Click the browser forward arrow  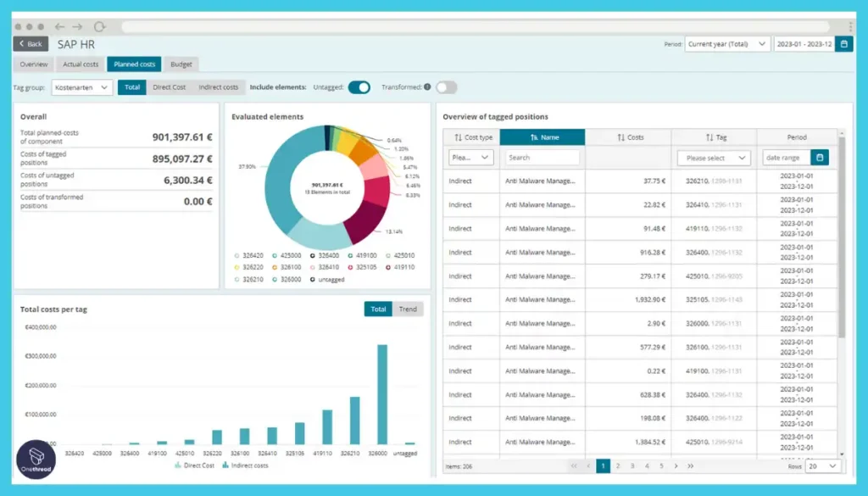click(x=77, y=26)
